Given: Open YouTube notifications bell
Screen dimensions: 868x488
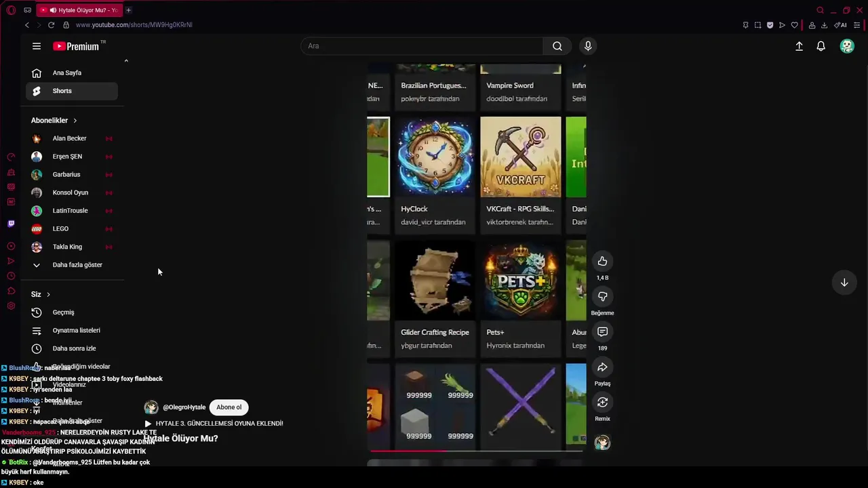Looking at the screenshot, I should coord(821,46).
